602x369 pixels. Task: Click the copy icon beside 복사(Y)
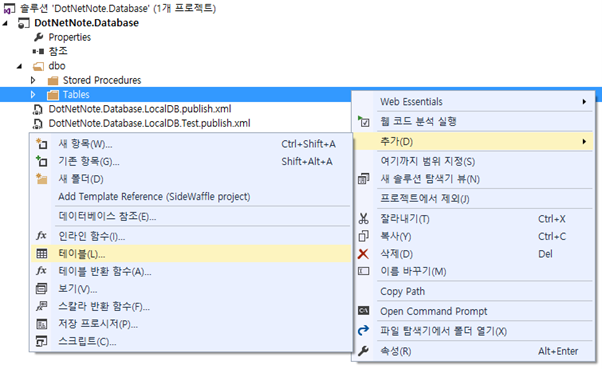(363, 236)
